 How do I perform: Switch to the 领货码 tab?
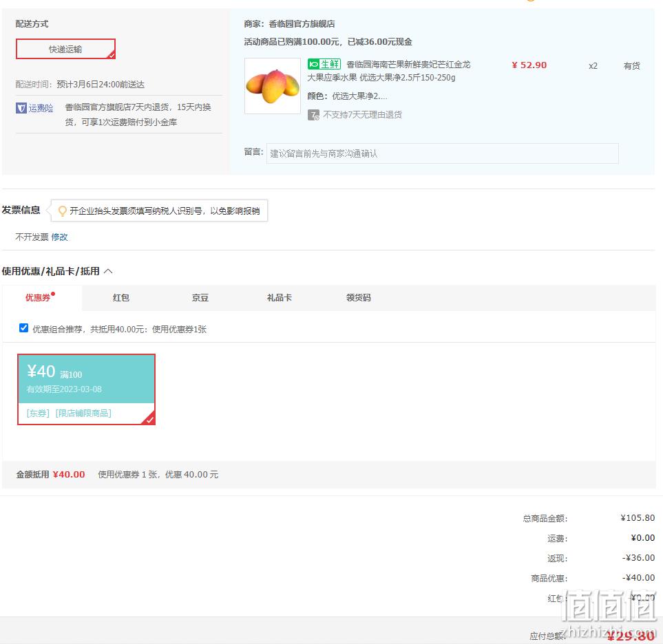[x=358, y=297]
